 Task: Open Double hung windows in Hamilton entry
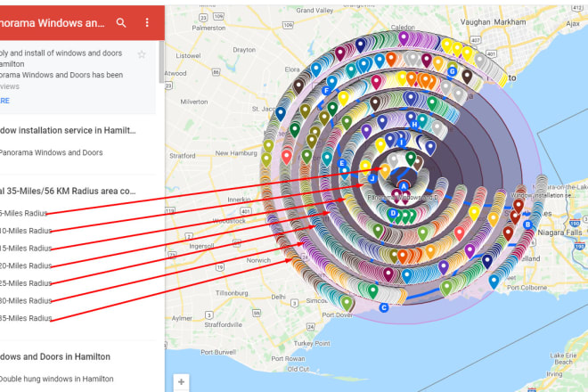(x=56, y=379)
